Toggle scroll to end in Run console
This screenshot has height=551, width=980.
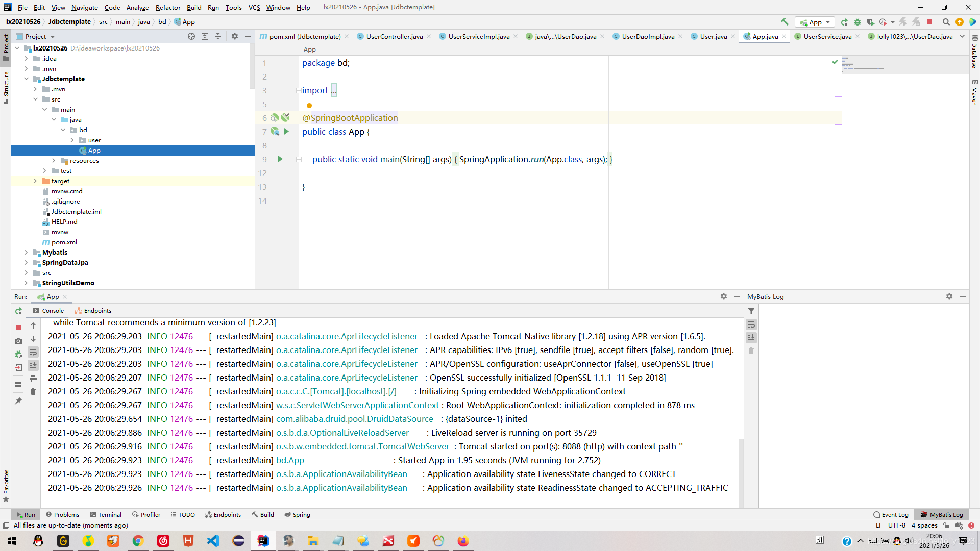click(33, 365)
